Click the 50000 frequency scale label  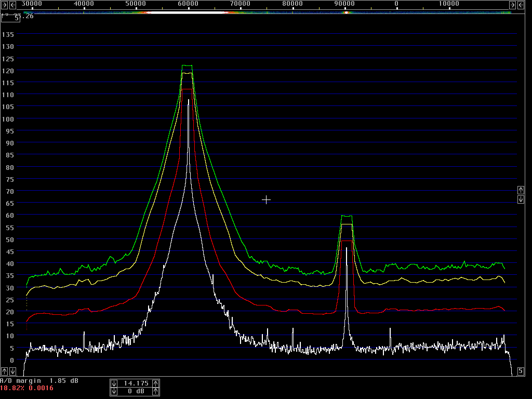pos(136,4)
